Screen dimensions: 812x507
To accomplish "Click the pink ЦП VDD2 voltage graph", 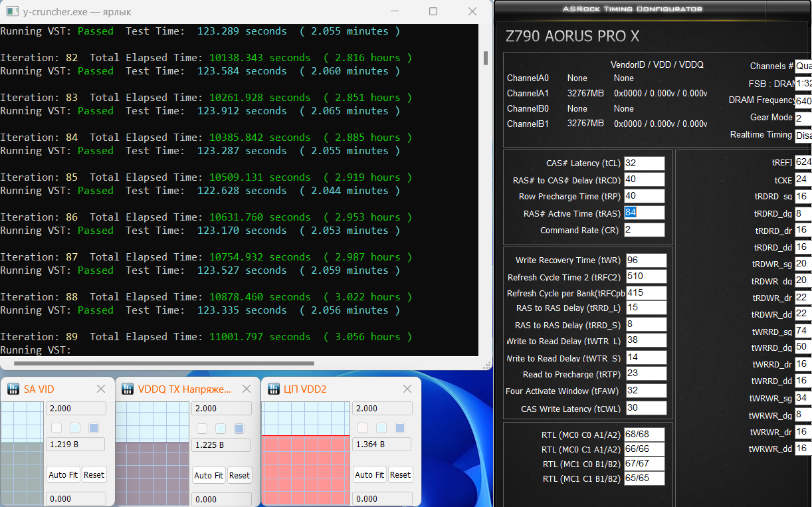I will pyautogui.click(x=306, y=470).
